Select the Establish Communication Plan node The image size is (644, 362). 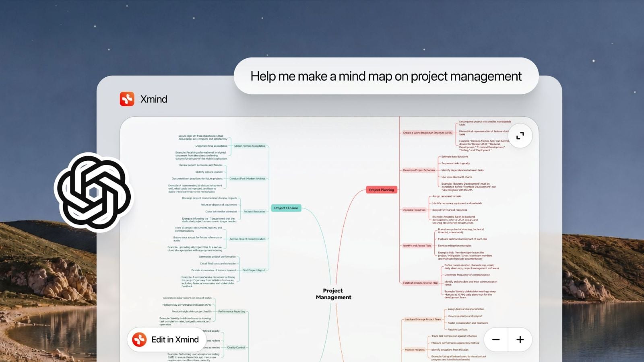pos(420,283)
